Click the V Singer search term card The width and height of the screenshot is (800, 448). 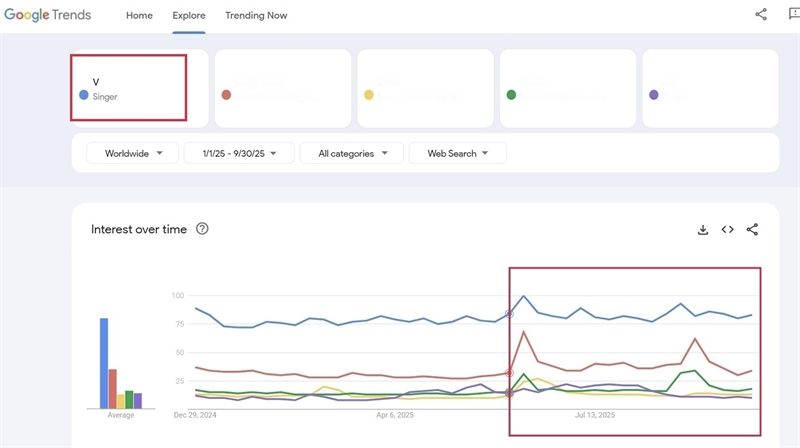(128, 88)
